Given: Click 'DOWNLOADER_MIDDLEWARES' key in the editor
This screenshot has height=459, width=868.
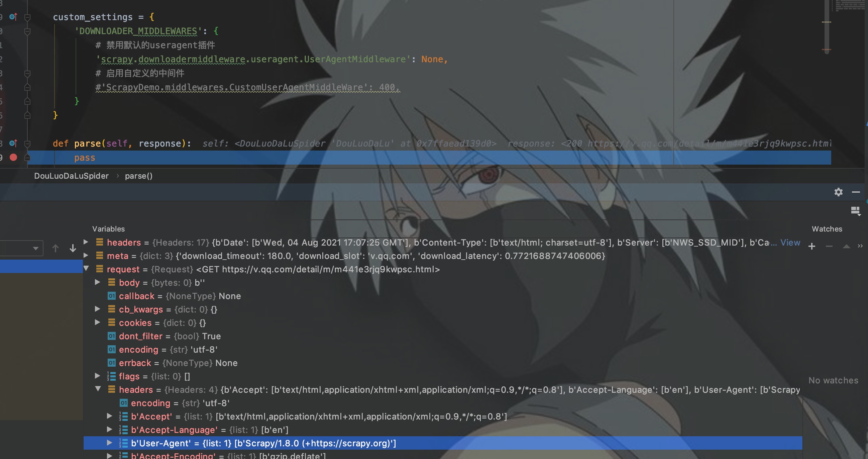Looking at the screenshot, I should pos(138,31).
